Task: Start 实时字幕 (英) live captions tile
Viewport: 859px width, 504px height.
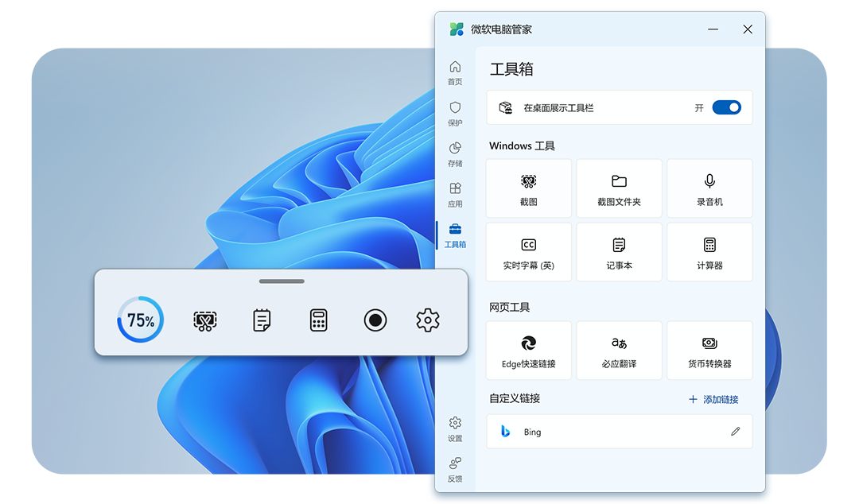Action: (x=529, y=252)
